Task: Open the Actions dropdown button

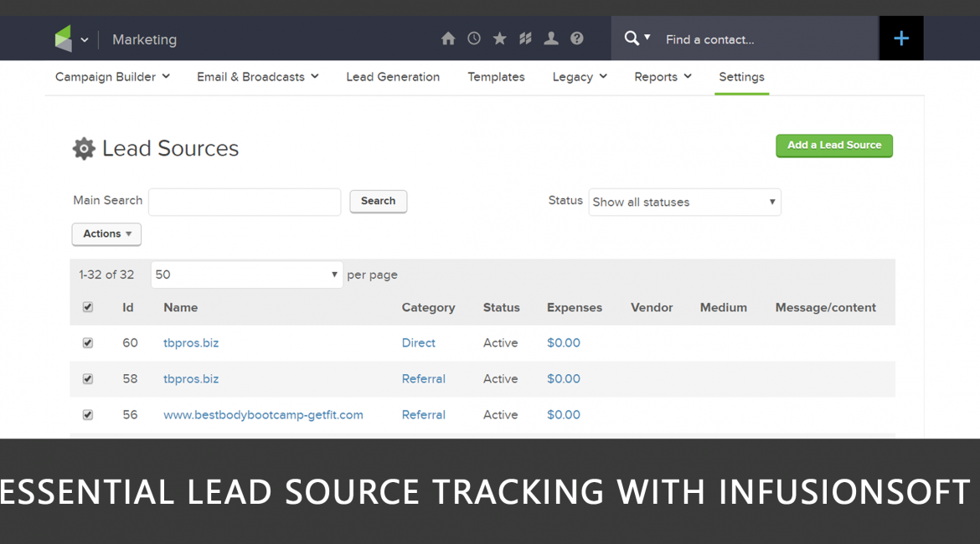Action: (106, 234)
